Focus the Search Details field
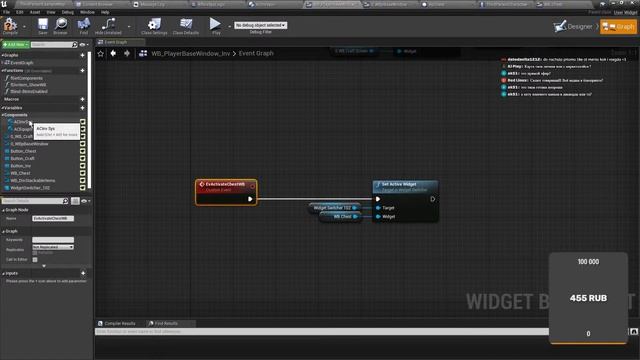640x360 pixels. coord(35,201)
